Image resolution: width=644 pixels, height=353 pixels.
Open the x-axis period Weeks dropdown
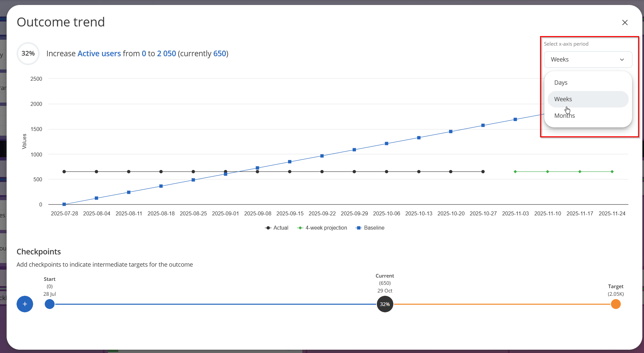[x=588, y=60]
